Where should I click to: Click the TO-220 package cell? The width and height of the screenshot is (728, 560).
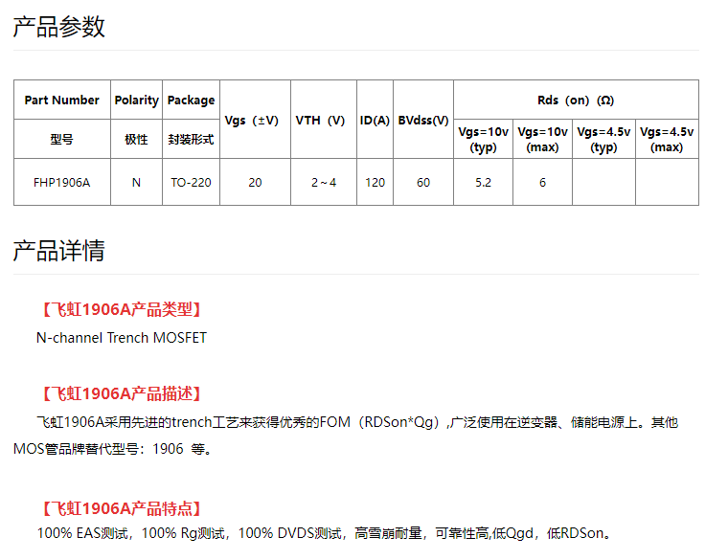click(191, 182)
